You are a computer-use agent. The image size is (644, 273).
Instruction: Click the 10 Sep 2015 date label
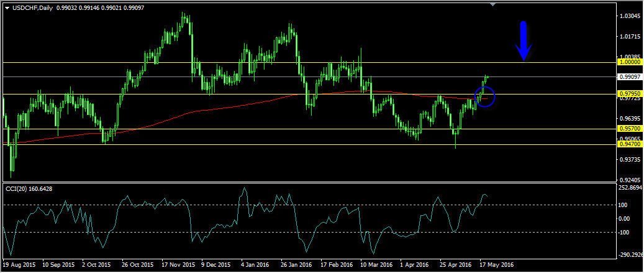pyautogui.click(x=59, y=265)
